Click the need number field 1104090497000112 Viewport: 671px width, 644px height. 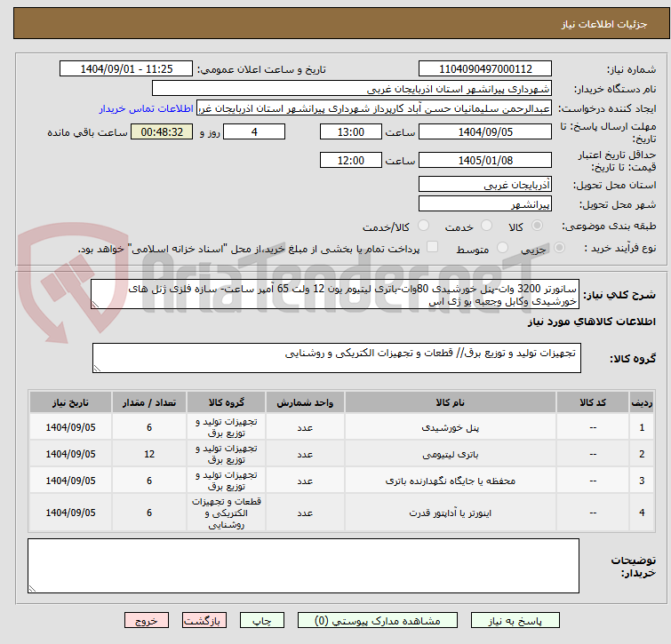click(x=485, y=69)
